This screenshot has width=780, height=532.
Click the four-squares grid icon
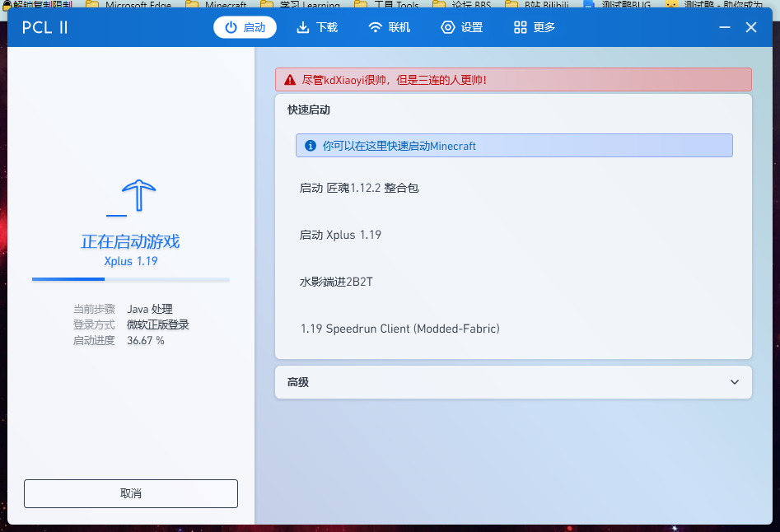(x=521, y=27)
